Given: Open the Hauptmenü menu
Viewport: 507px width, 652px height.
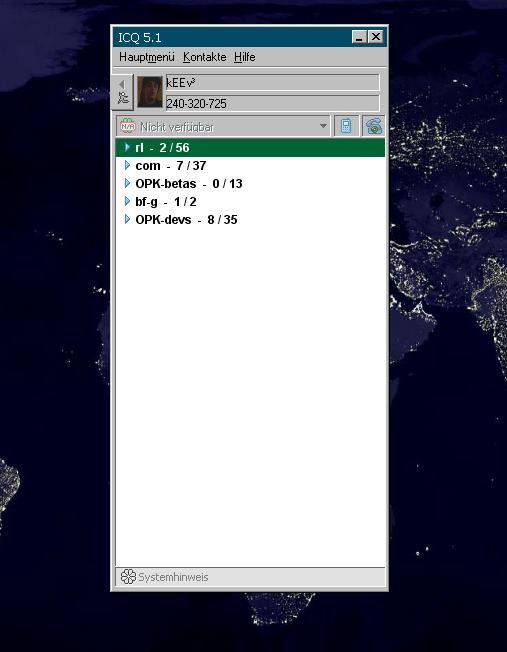Looking at the screenshot, I should (146, 57).
